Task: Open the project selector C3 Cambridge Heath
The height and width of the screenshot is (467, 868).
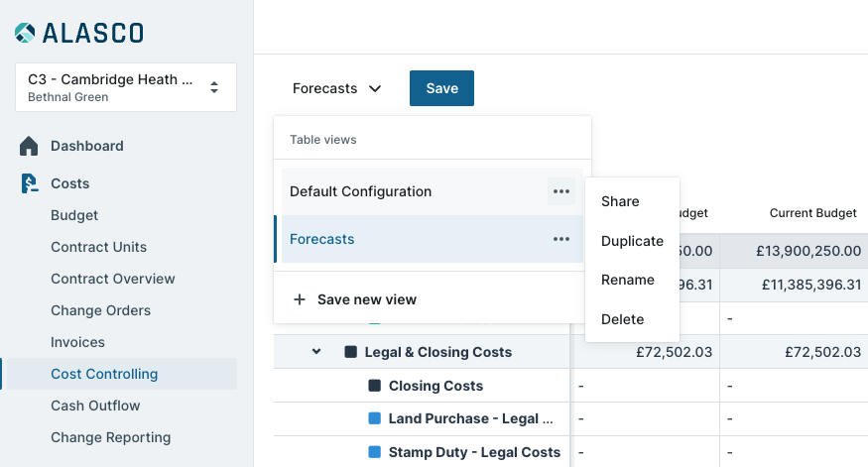Action: [x=125, y=87]
